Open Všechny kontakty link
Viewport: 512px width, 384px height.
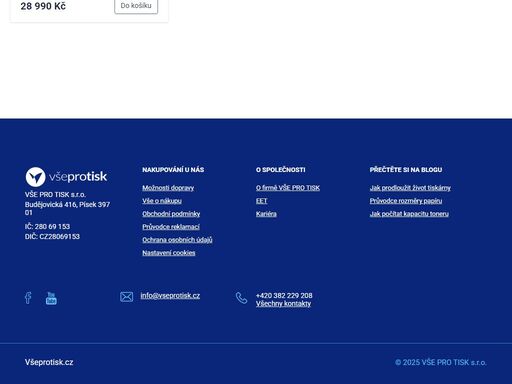point(283,304)
